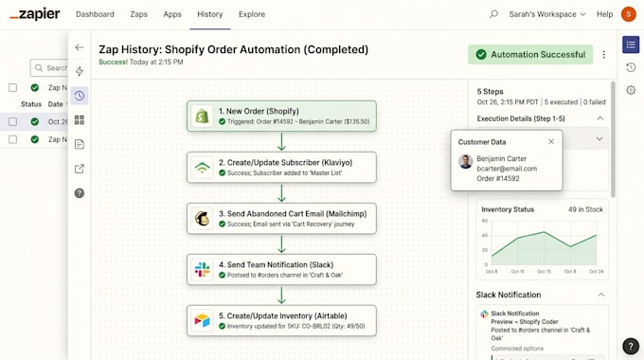The width and height of the screenshot is (644, 360).
Task: Select the blue list view icon
Action: click(631, 45)
